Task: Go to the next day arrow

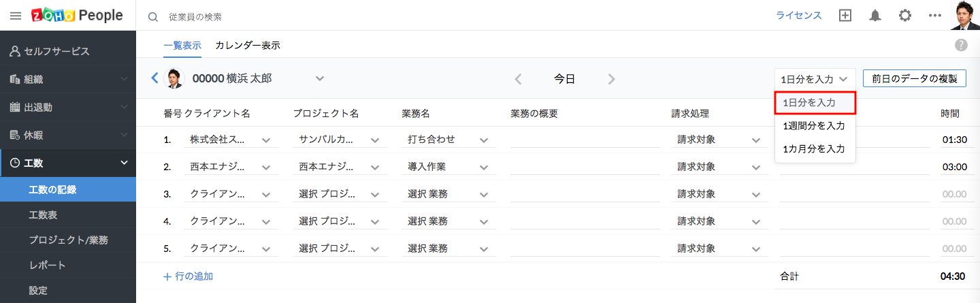Action: (x=611, y=79)
